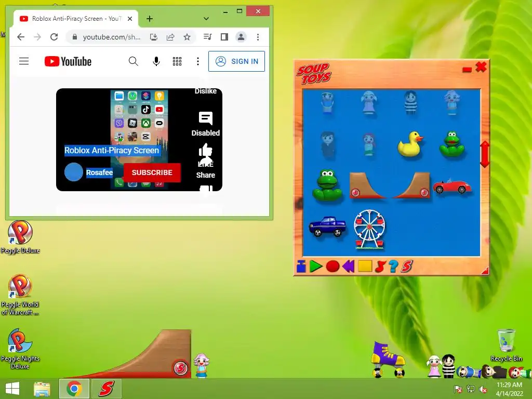The height and width of the screenshot is (399, 532).
Task: Minimize Soup Toys with red dash button
Action: point(467,70)
